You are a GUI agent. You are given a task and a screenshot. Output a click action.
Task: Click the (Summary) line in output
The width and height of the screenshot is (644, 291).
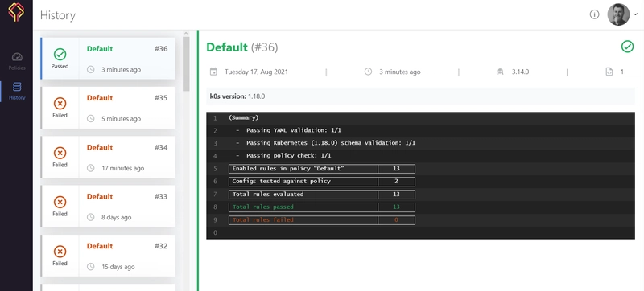pos(244,117)
